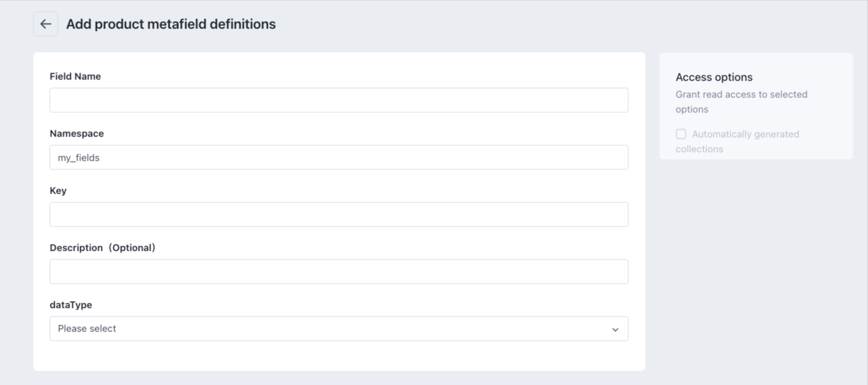Click the "Access options" heading
Viewport: 868px width, 385px height.
pyautogui.click(x=714, y=77)
